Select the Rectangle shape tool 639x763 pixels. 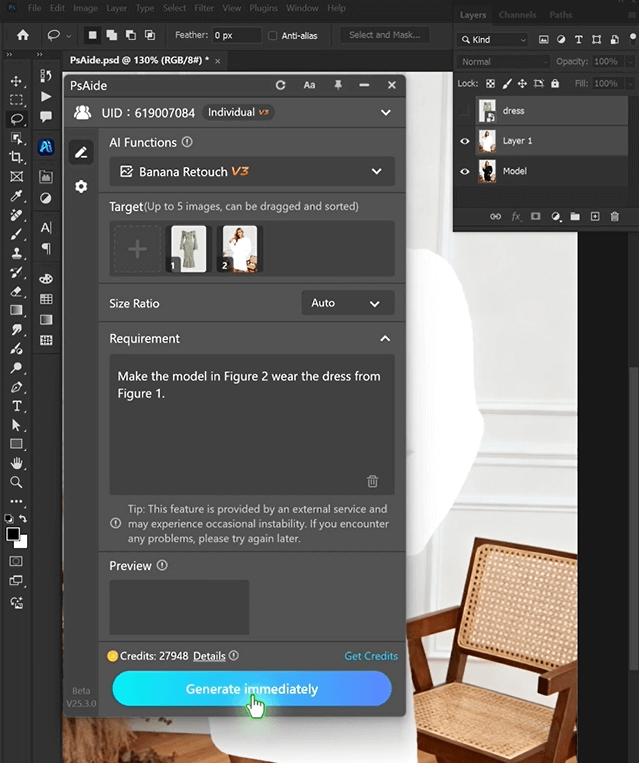[x=16, y=444]
